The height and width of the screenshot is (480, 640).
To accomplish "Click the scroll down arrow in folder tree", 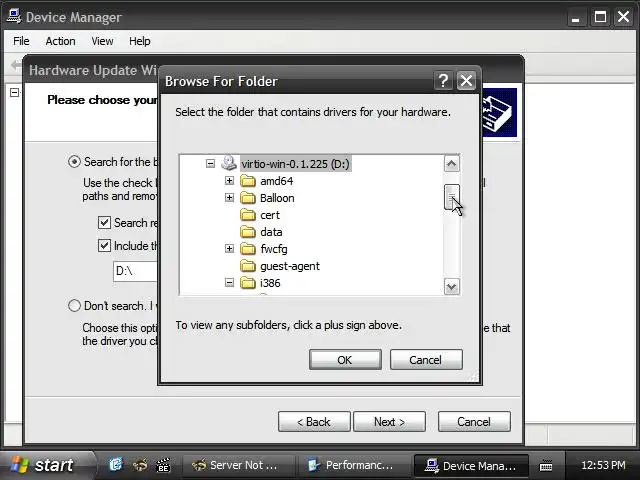I will coord(451,287).
